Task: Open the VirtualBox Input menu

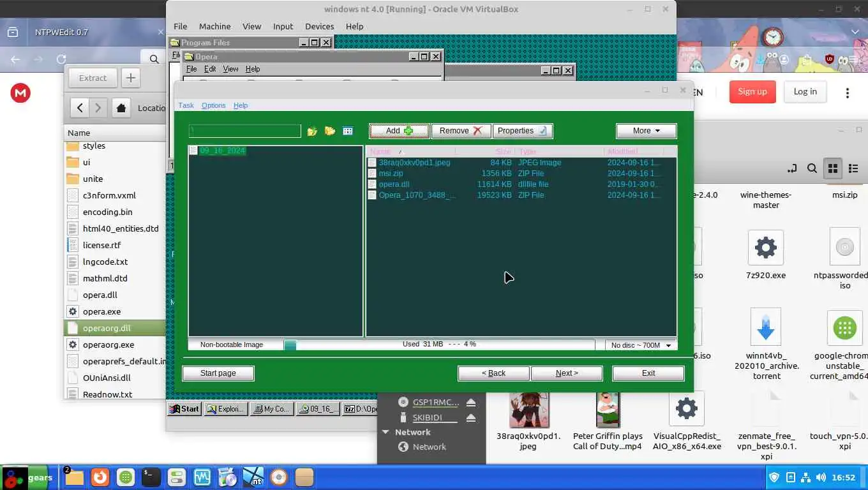Action: [x=283, y=26]
